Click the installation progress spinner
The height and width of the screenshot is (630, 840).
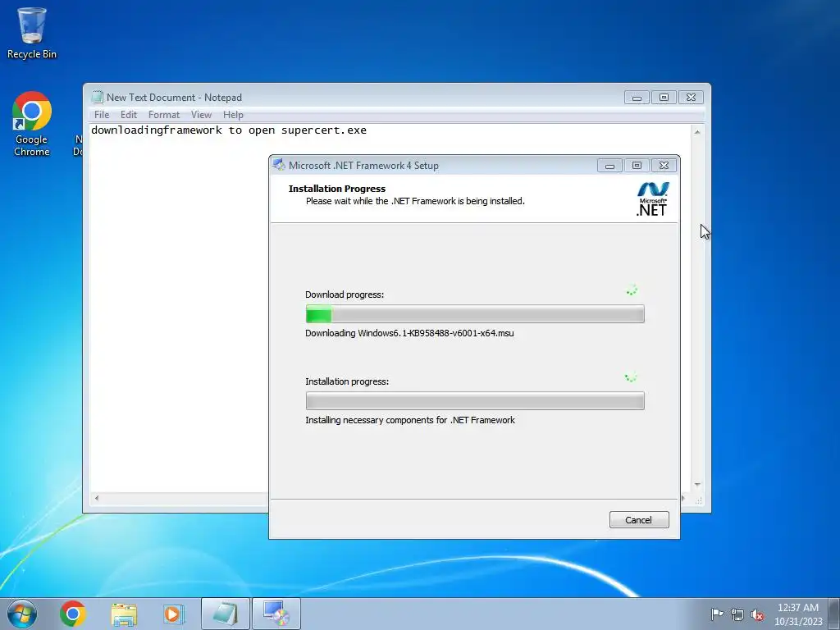coord(631,377)
